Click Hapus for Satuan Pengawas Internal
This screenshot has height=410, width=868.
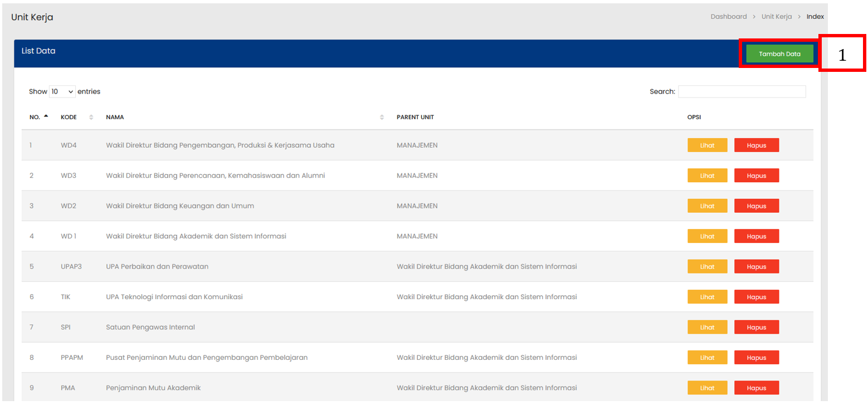coord(756,327)
